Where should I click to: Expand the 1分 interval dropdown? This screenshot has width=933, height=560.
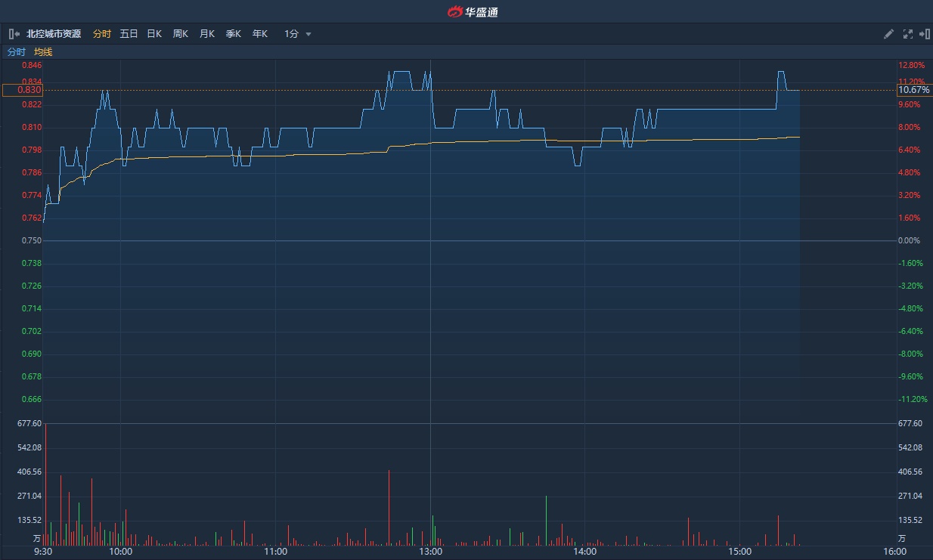coord(298,34)
